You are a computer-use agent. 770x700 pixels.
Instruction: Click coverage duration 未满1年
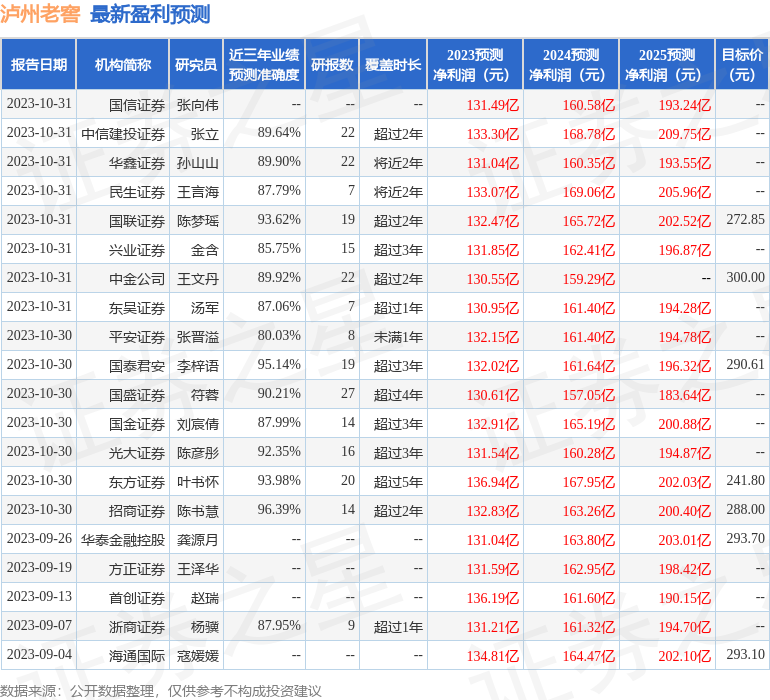pyautogui.click(x=398, y=337)
